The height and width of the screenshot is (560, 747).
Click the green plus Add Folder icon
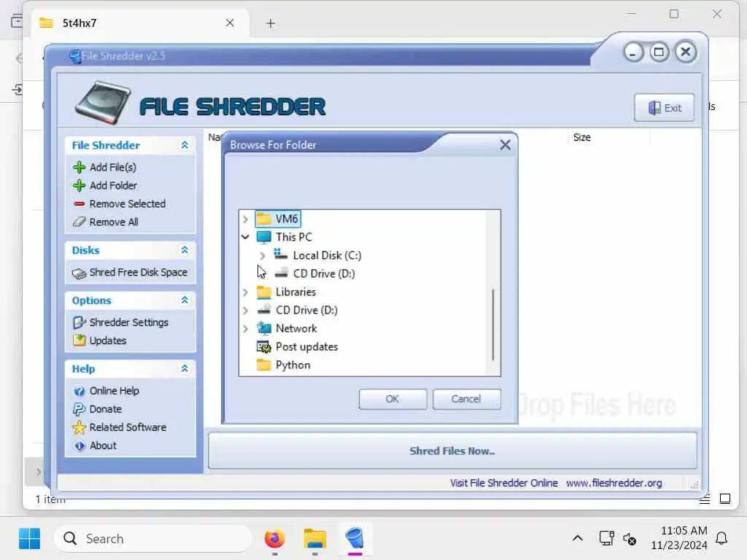[x=79, y=185]
